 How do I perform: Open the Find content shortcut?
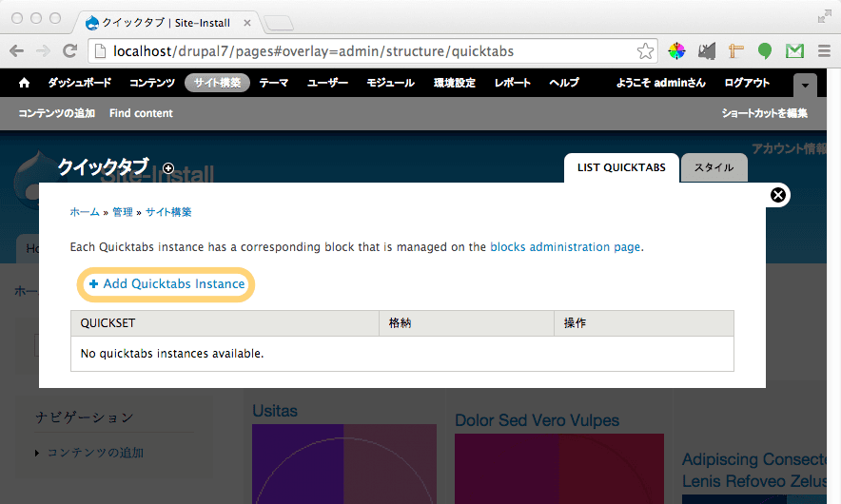tap(141, 113)
